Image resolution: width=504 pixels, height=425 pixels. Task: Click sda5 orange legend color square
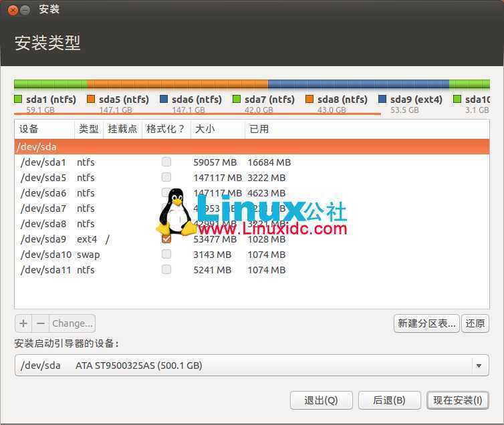pyautogui.click(x=91, y=99)
